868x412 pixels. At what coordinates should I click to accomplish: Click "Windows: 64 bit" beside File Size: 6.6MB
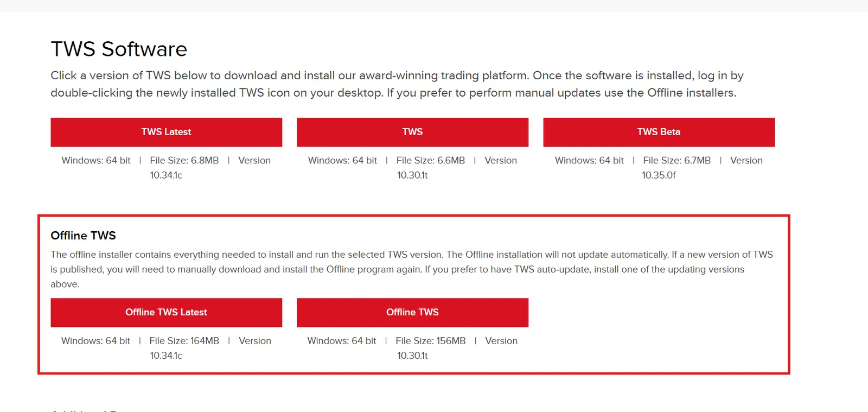(342, 160)
